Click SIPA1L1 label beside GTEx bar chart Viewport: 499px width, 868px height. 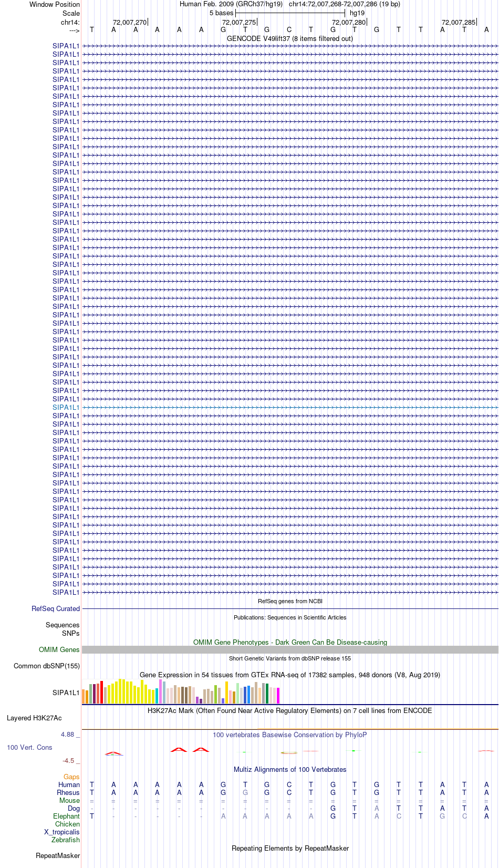[x=66, y=693]
